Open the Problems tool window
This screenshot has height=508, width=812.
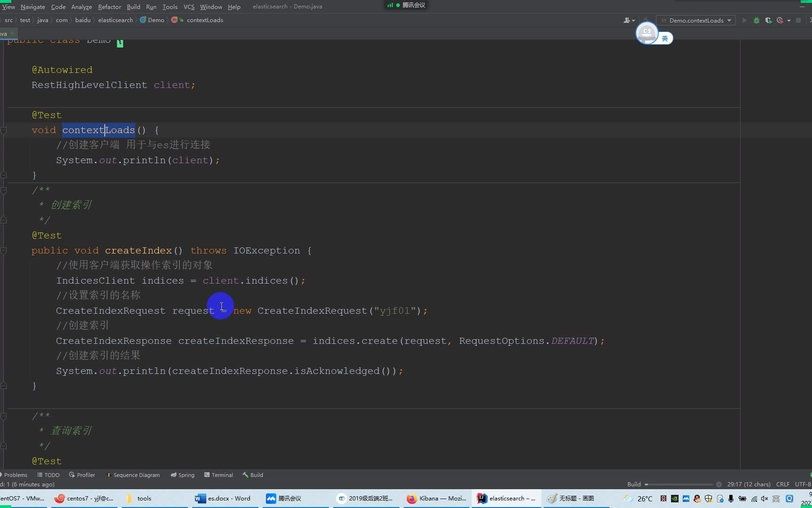pyautogui.click(x=14, y=475)
